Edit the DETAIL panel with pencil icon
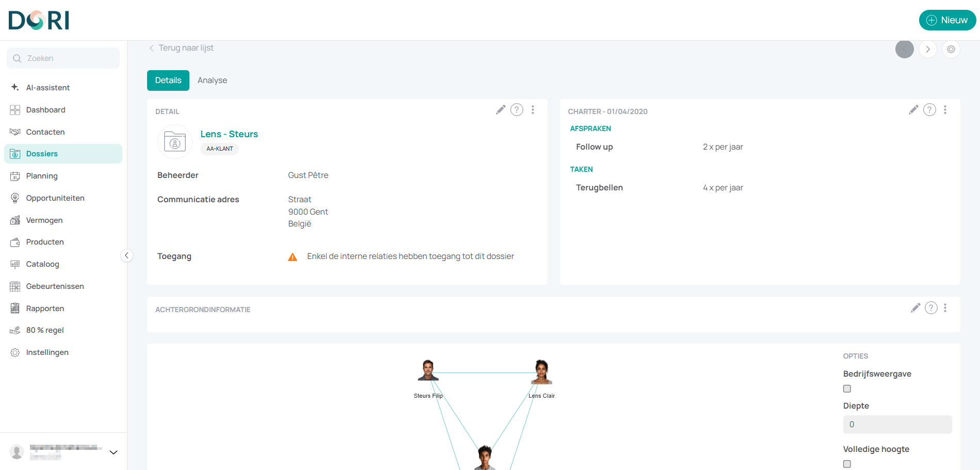Image resolution: width=980 pixels, height=470 pixels. tap(500, 110)
